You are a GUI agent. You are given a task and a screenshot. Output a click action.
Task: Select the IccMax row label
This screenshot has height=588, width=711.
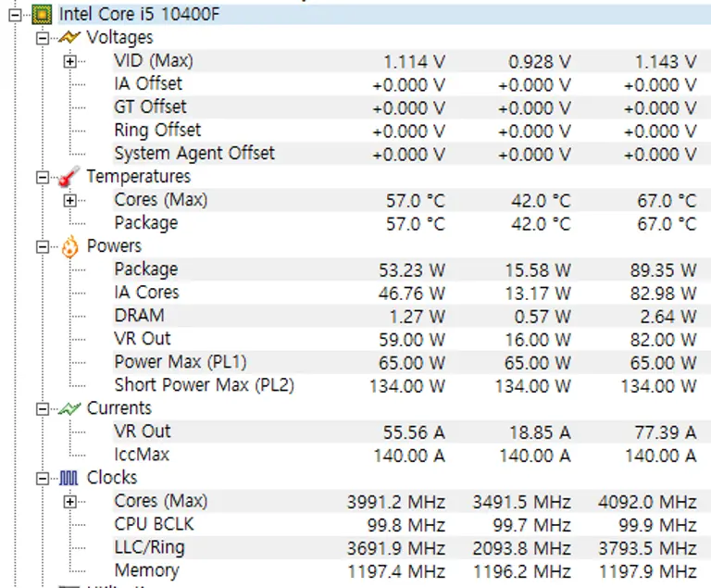142,454
